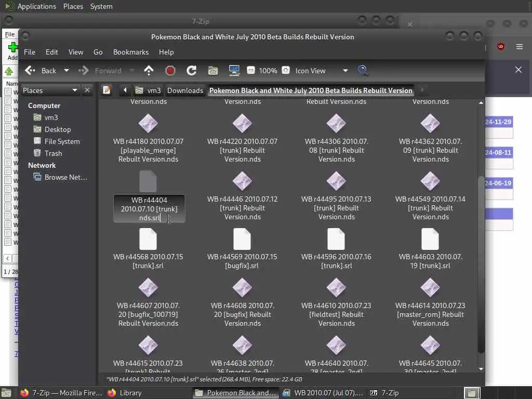Open the Places menu in top panel
532x399 pixels.
click(x=73, y=6)
